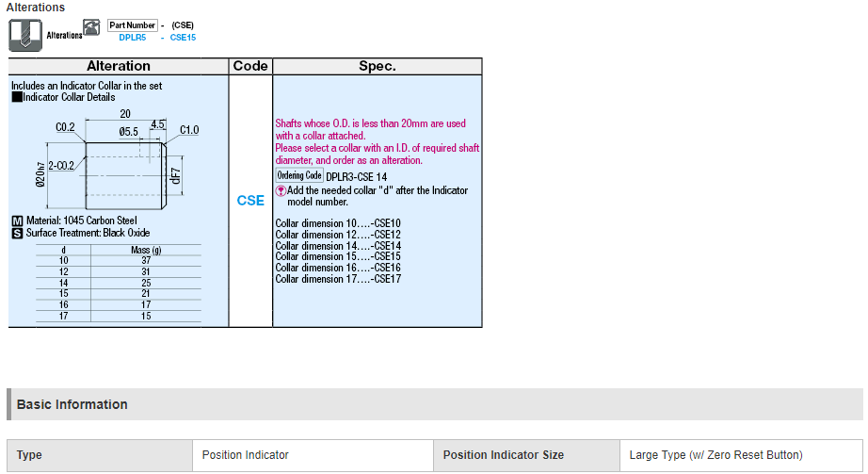Viewport: 868px width, 474px height.
Task: Click the telephone icon beside Alterations
Action: [x=91, y=27]
